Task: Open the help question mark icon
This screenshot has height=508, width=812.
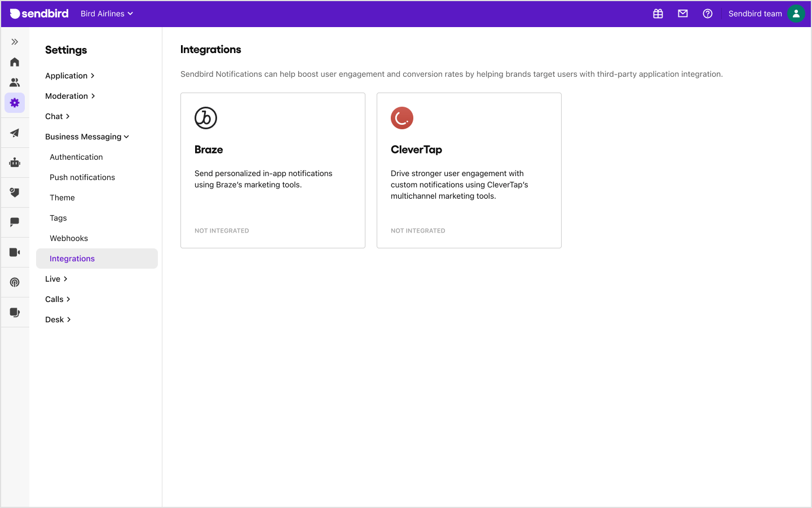Action: [x=708, y=14]
